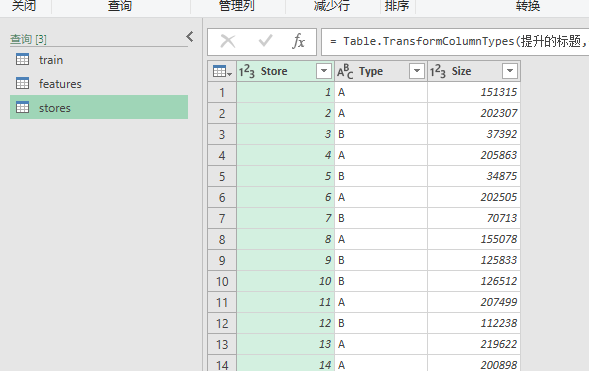589x371 pixels.
Task: Open the Type column filter dropdown
Action: click(x=417, y=71)
